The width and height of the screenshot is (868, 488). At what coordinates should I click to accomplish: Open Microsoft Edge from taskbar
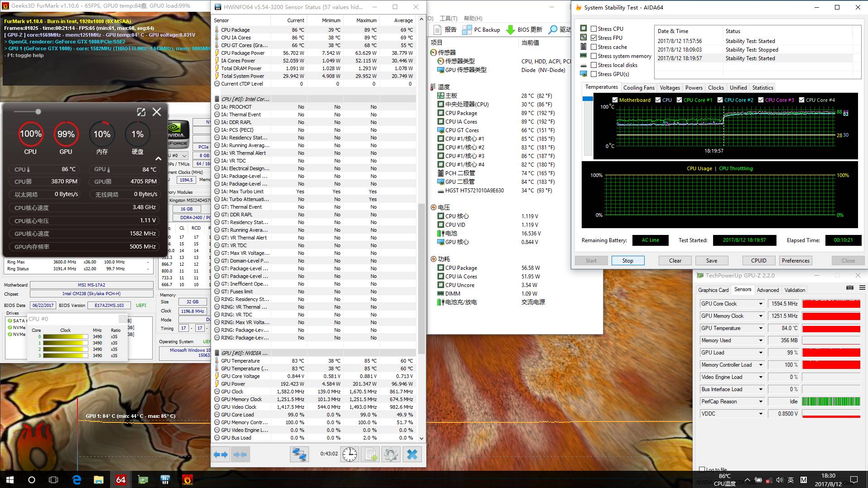(x=77, y=479)
